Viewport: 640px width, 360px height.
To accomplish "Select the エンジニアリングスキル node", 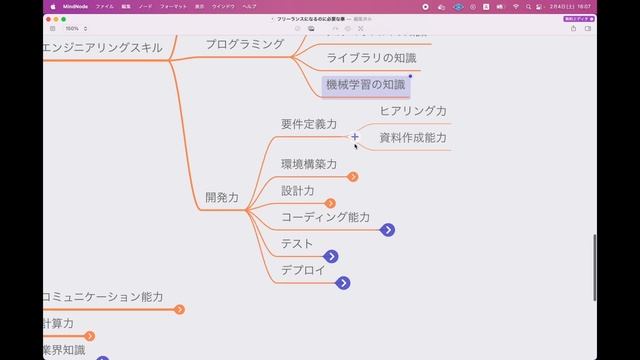I will pyautogui.click(x=102, y=48).
